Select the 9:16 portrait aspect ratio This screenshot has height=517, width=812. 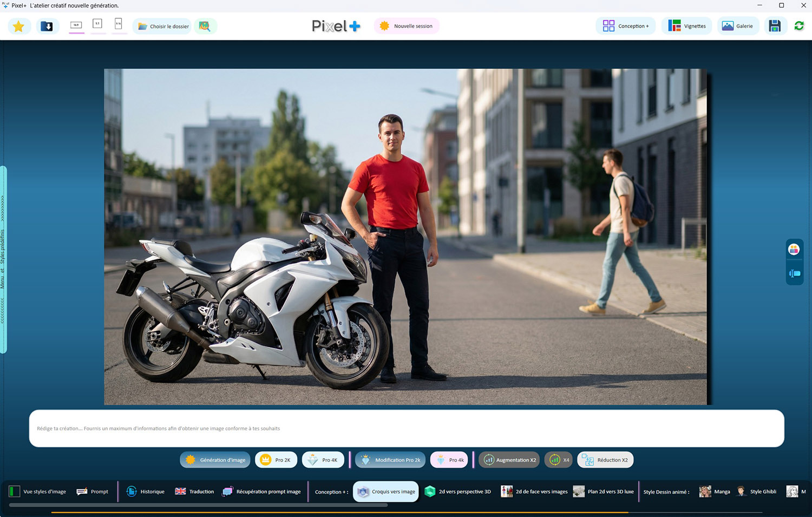click(x=119, y=24)
